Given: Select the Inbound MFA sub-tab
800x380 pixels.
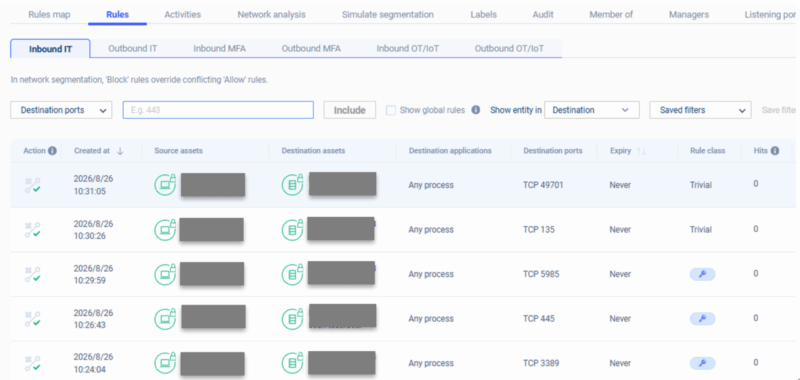Looking at the screenshot, I should (219, 48).
